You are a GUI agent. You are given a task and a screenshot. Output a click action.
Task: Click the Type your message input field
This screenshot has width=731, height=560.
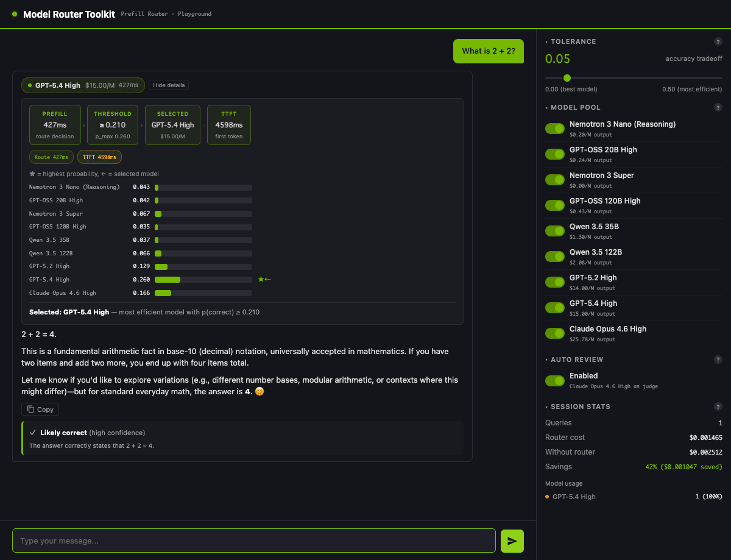(x=254, y=541)
